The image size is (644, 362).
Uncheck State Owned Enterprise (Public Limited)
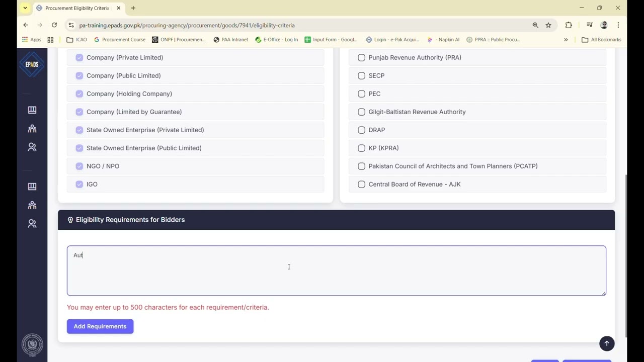click(79, 148)
